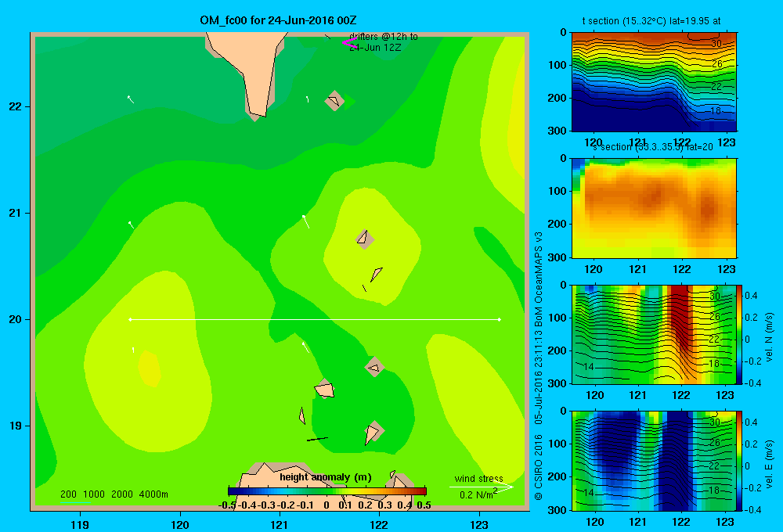Click the 'height anomaly (m)' legend title
The image size is (783, 532).
326,477
